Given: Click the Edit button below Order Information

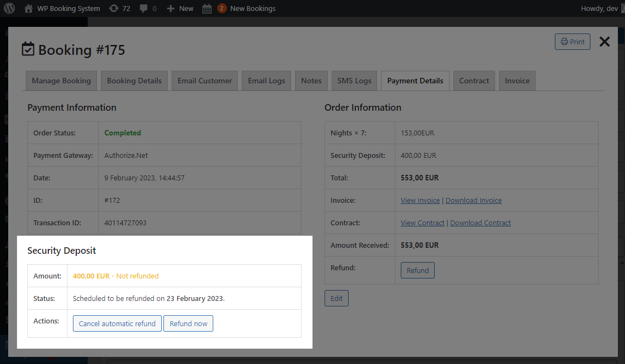Looking at the screenshot, I should [337, 298].
